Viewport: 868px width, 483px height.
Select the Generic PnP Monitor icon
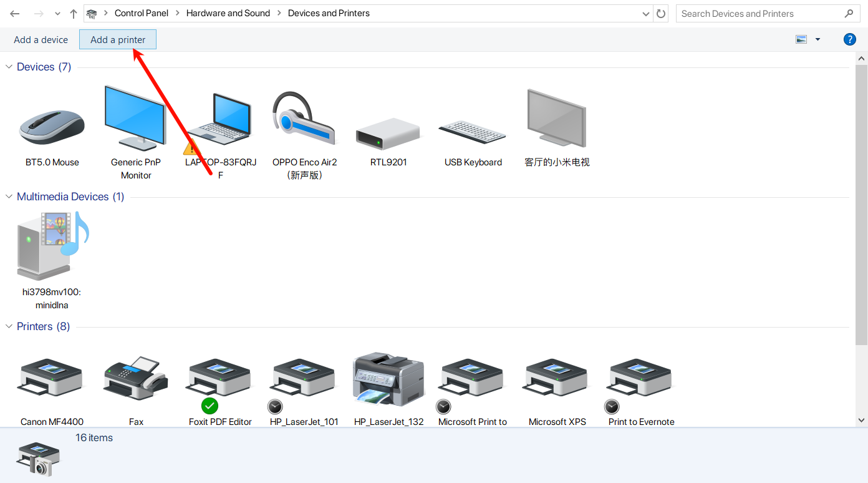pos(135,119)
